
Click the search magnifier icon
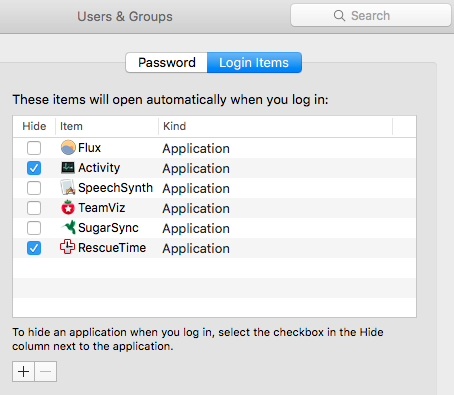tap(339, 15)
